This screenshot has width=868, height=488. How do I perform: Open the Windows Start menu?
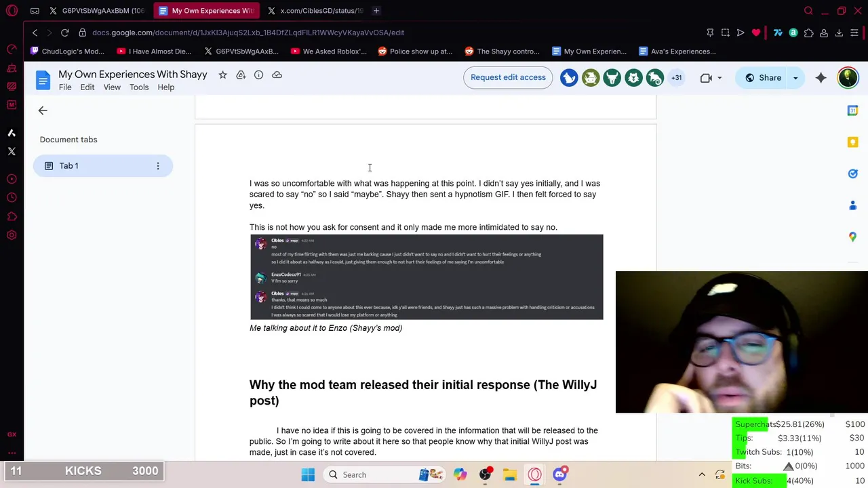point(308,474)
